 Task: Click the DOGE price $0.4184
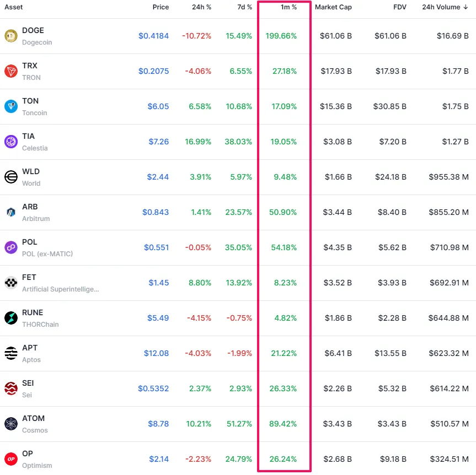tap(153, 36)
